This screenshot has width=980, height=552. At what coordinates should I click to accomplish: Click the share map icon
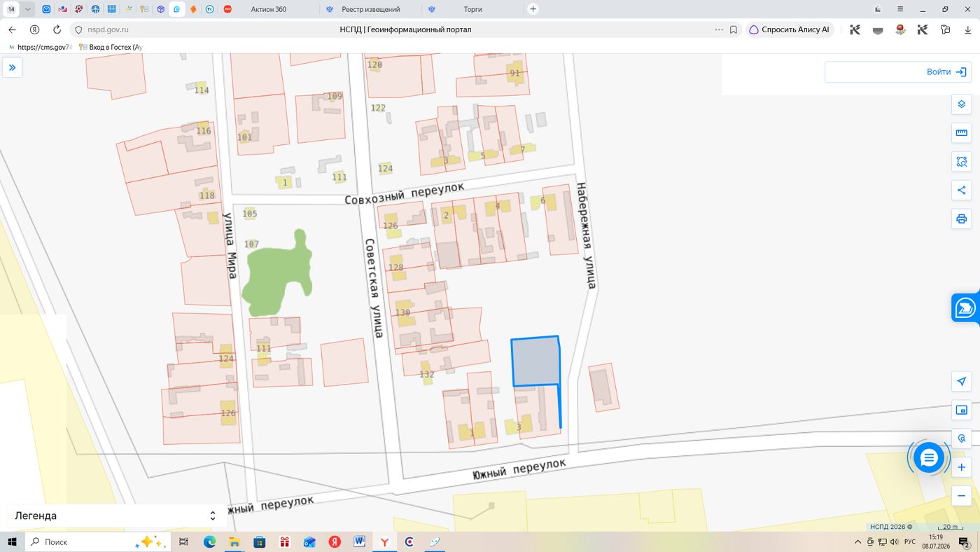pyautogui.click(x=961, y=191)
